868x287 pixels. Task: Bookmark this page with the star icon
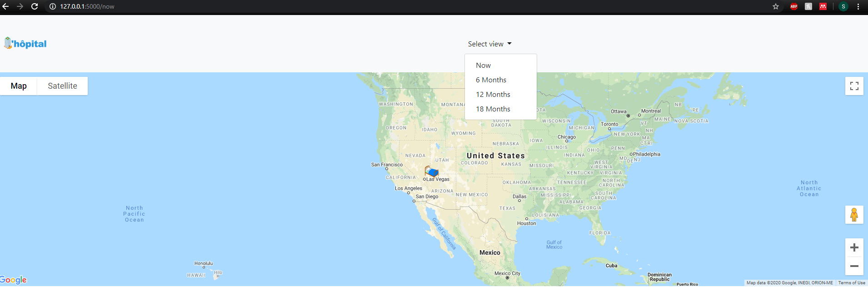(776, 6)
